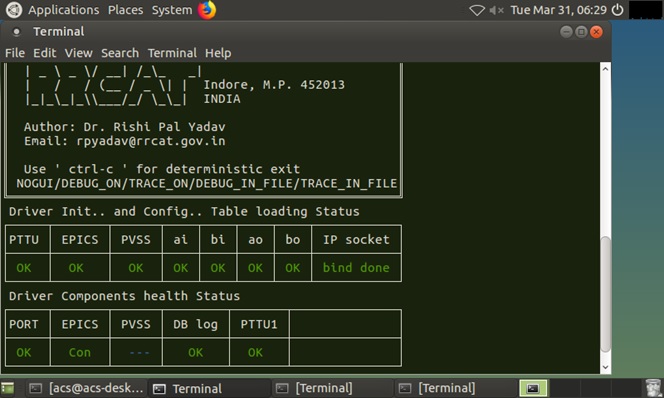Click the scrollbar down arrow
The height and width of the screenshot is (398, 664).
pos(606,367)
